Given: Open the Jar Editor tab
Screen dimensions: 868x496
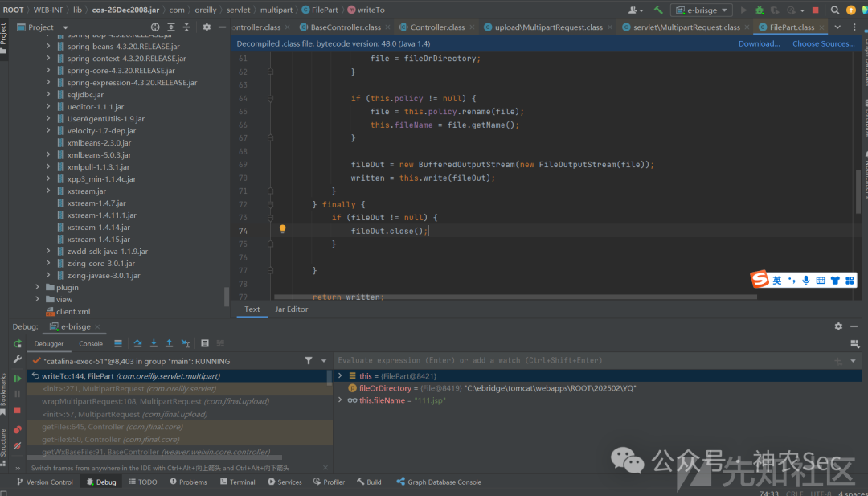Looking at the screenshot, I should click(x=291, y=309).
